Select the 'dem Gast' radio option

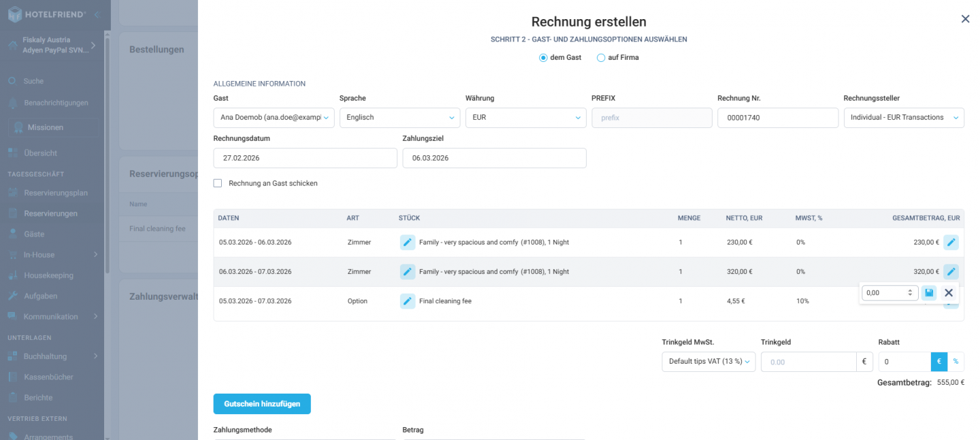coord(543,58)
